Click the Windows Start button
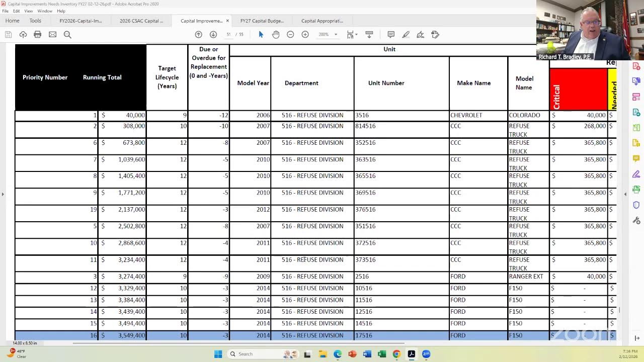The height and width of the screenshot is (362, 644). click(218, 354)
